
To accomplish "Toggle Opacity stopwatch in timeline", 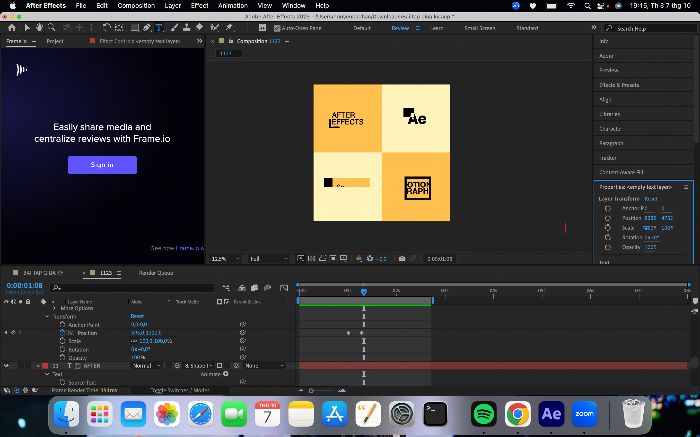I will pos(62,357).
